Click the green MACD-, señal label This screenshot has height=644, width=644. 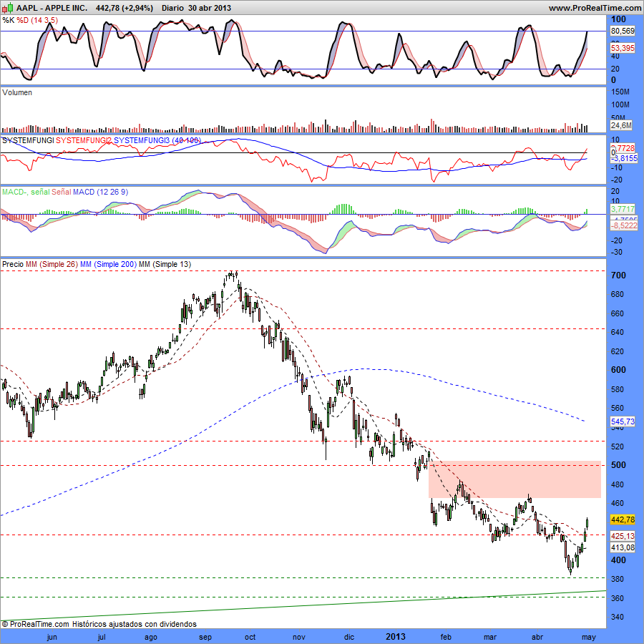point(26,192)
